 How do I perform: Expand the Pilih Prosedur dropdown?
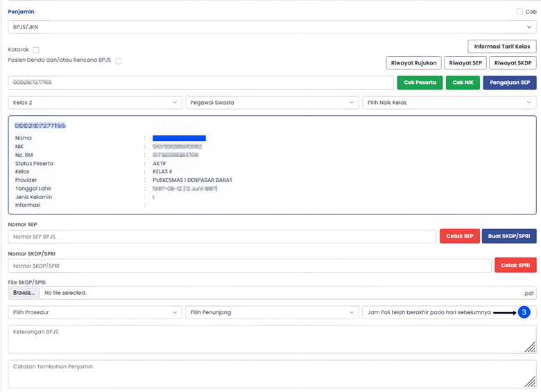tap(95, 313)
